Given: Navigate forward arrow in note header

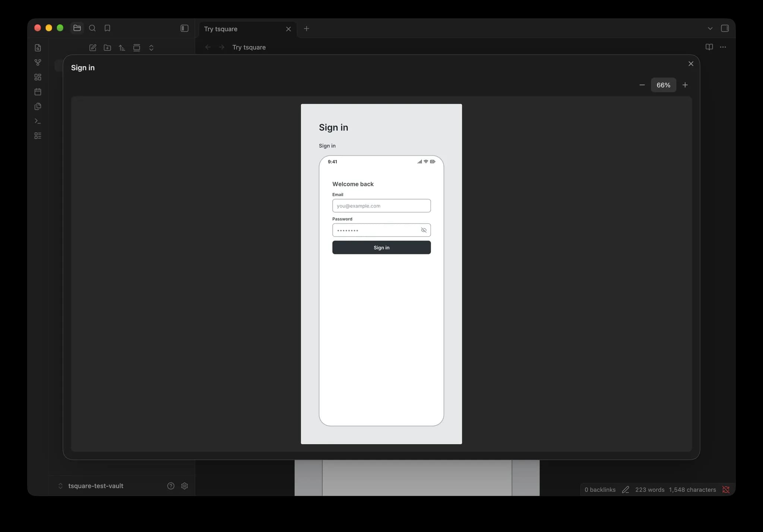Looking at the screenshot, I should click(222, 47).
